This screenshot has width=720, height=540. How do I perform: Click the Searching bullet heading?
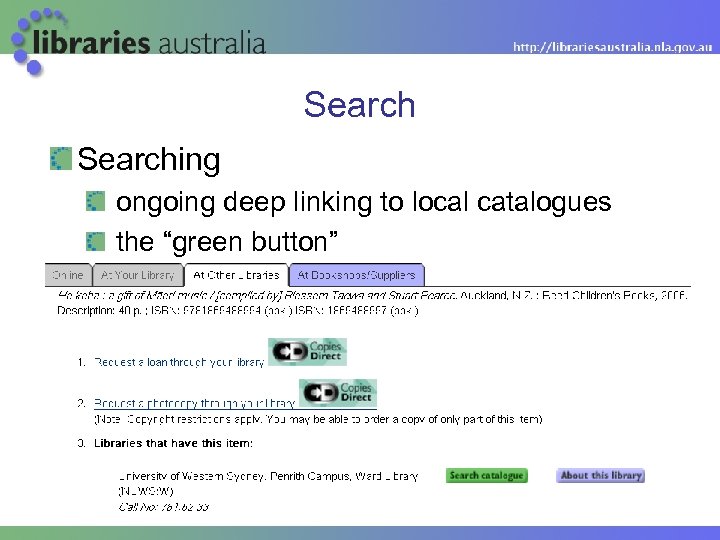tap(149, 159)
